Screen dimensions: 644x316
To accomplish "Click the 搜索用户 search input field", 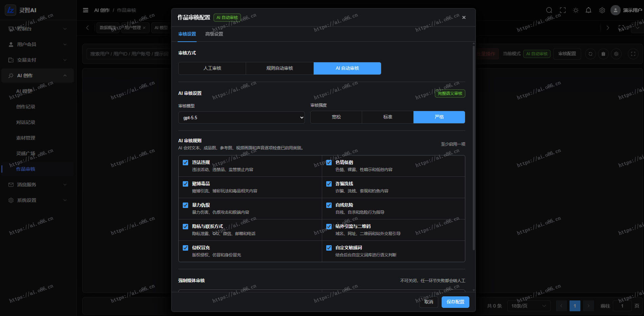I will [129, 54].
